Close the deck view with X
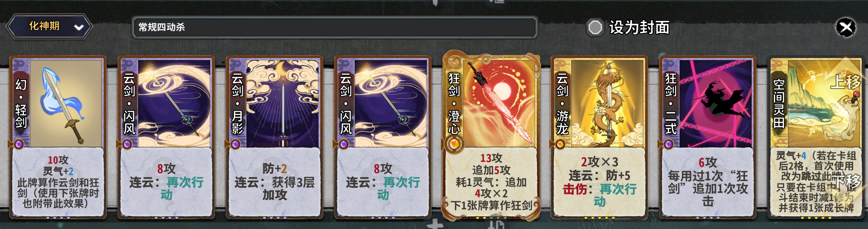Screen dimensions: 868x229 pos(846,28)
